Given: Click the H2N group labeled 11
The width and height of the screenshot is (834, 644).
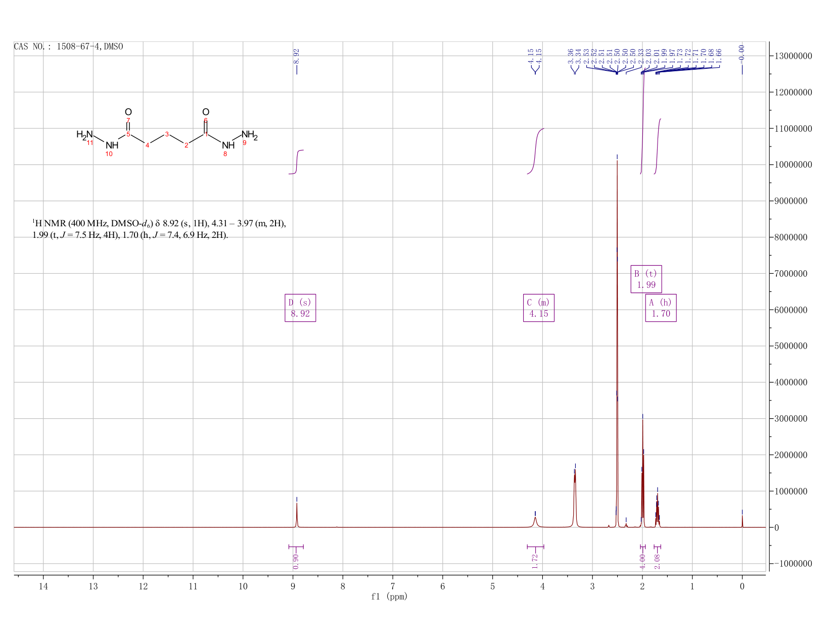Looking at the screenshot, I should tap(84, 134).
